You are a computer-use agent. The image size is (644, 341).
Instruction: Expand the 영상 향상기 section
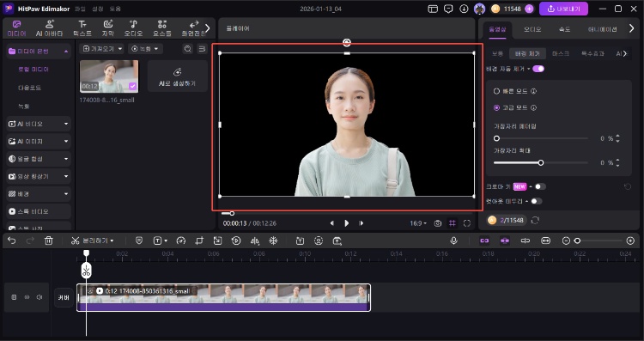66,176
